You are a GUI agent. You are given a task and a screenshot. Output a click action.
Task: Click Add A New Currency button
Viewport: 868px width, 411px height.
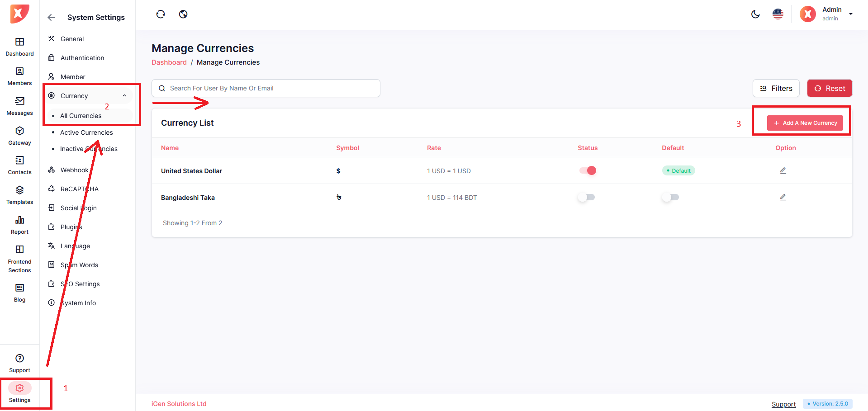click(805, 123)
